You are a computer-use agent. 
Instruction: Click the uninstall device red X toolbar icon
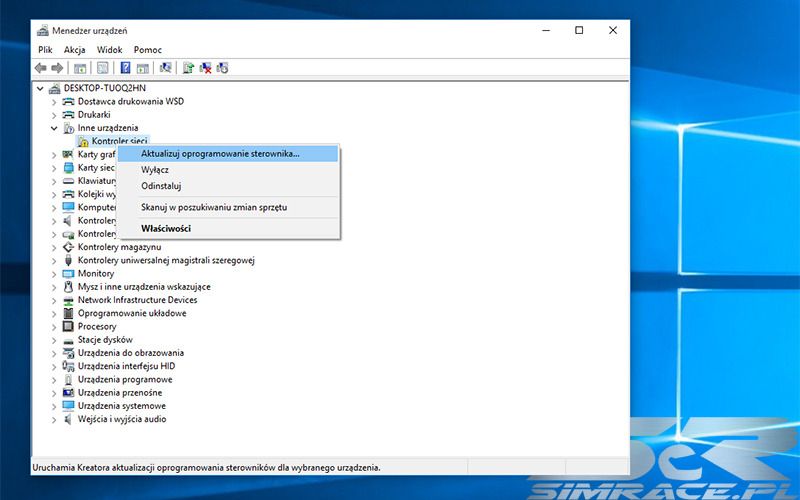point(205,68)
